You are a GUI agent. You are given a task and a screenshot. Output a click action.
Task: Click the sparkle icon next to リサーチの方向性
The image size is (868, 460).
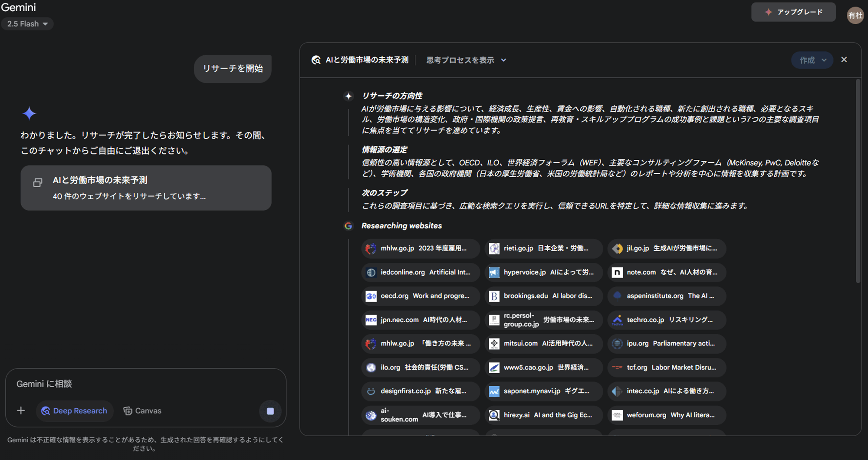click(x=348, y=96)
